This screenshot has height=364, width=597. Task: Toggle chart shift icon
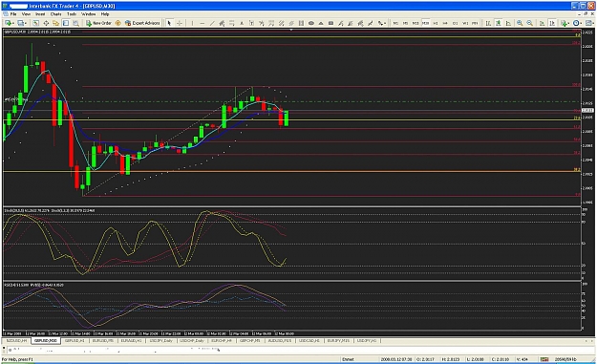552,23
